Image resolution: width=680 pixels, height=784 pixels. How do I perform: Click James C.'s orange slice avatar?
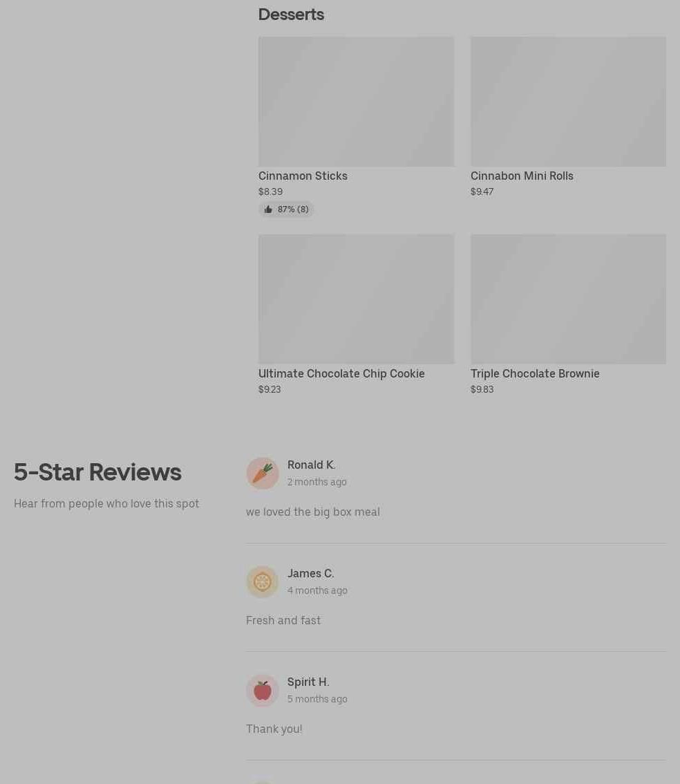pyautogui.click(x=263, y=581)
